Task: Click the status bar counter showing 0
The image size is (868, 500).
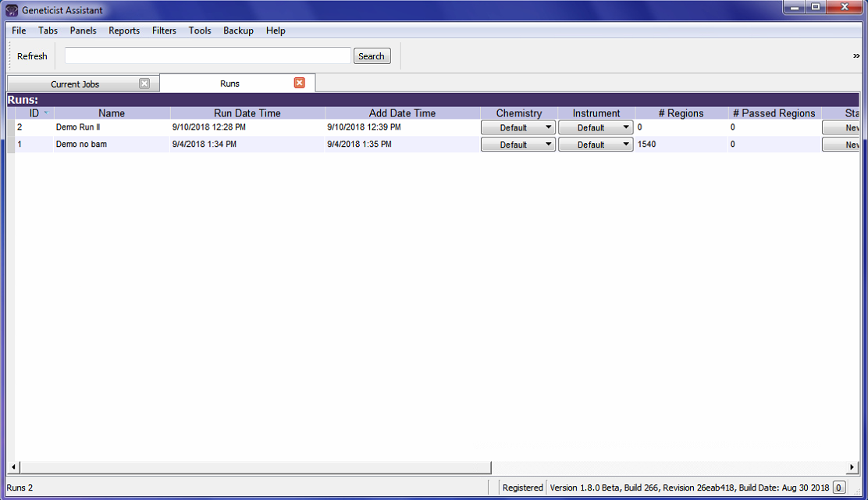Action: (838, 487)
